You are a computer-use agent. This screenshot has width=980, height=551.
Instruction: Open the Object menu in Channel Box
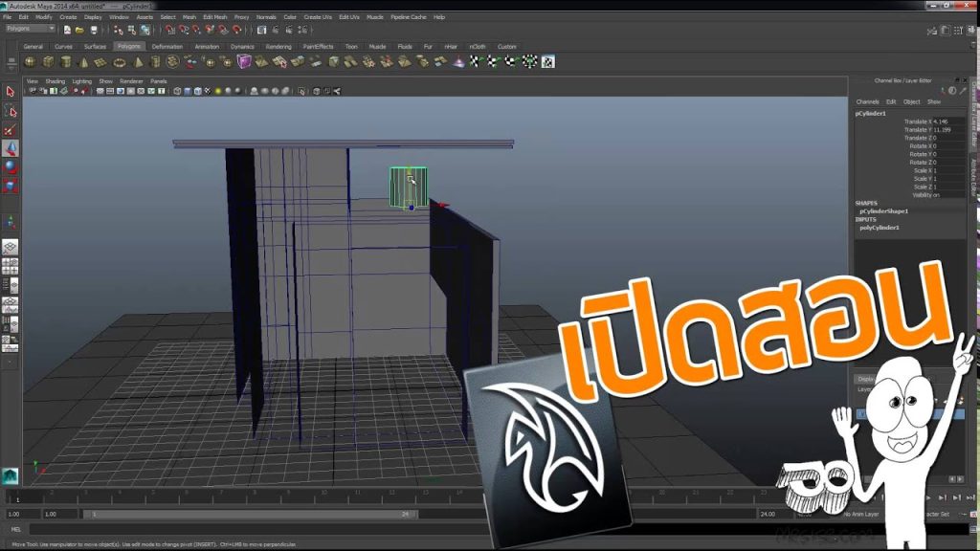(912, 101)
